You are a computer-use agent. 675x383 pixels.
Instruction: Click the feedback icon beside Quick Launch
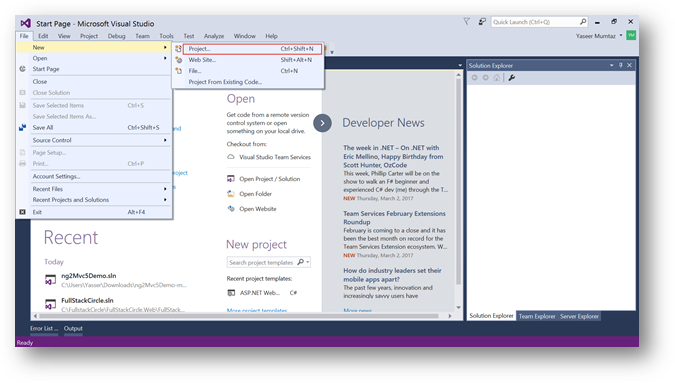[482, 22]
